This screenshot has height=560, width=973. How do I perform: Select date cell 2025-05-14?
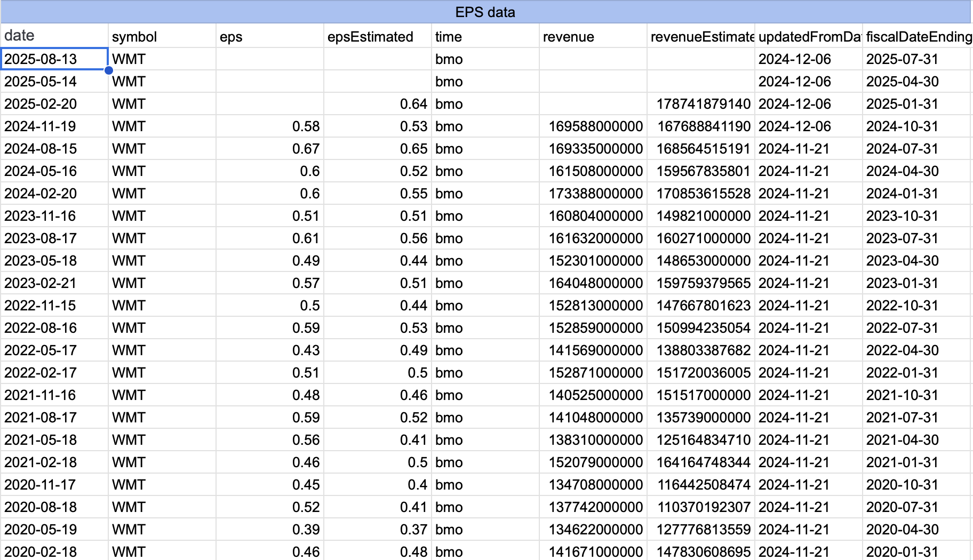(54, 81)
